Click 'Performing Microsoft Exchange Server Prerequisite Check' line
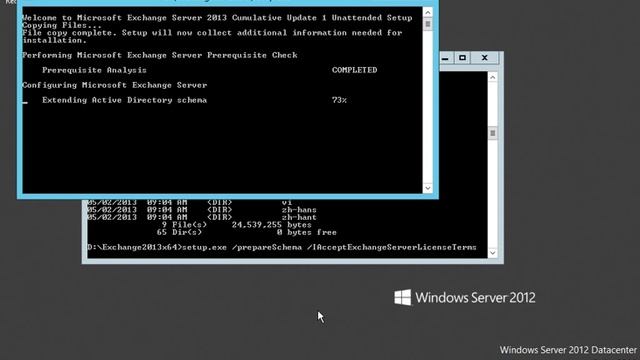The height and width of the screenshot is (360, 640). coord(160,55)
